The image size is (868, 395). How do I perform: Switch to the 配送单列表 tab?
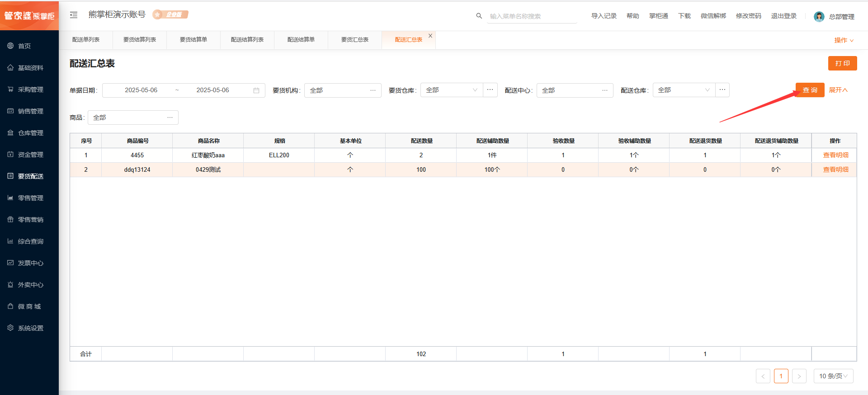(86, 40)
